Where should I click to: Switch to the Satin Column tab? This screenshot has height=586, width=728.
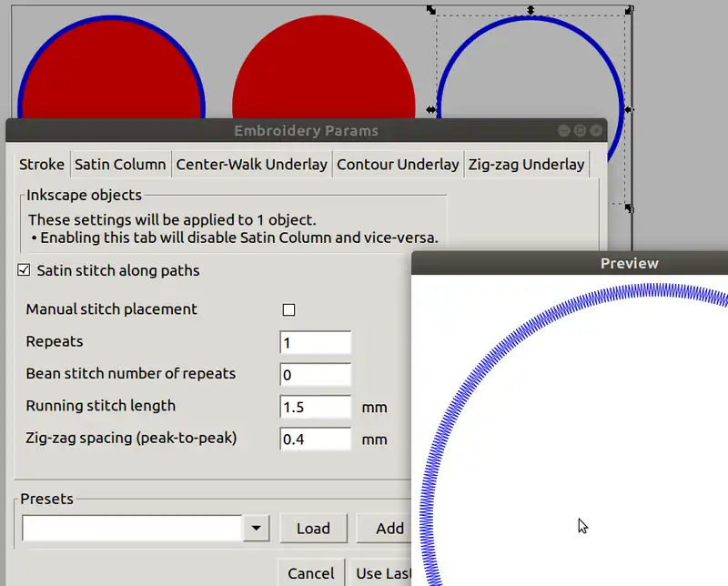coord(120,165)
